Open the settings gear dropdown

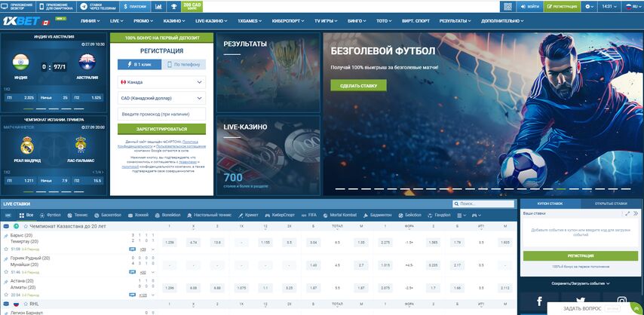pos(590,6)
